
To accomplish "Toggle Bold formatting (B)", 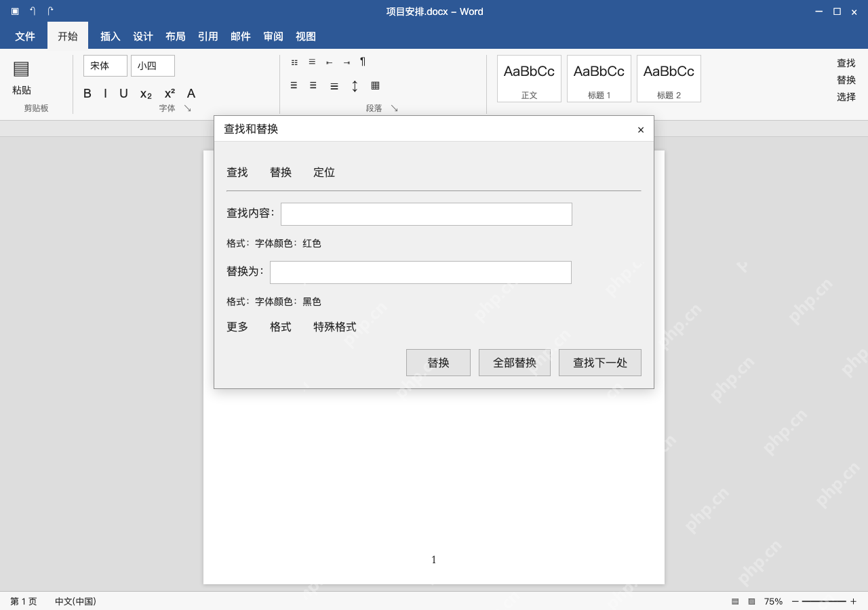I will click(x=87, y=94).
